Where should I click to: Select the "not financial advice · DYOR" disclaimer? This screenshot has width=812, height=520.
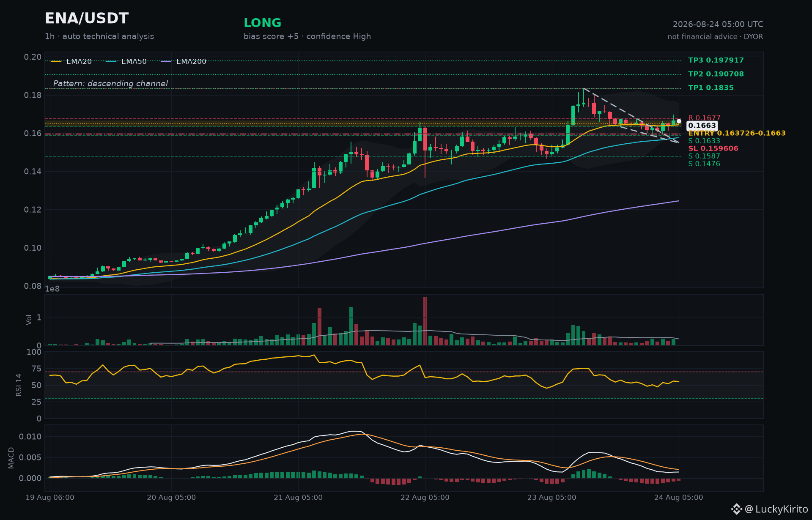click(715, 37)
